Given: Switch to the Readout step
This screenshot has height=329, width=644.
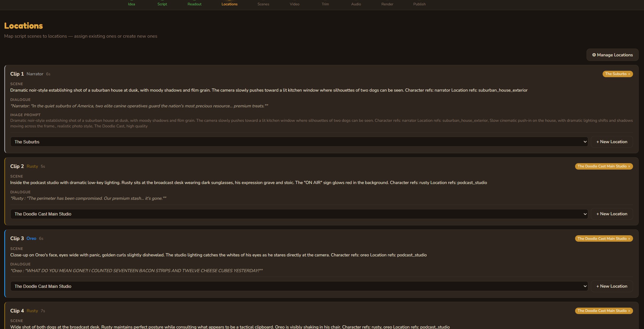Looking at the screenshot, I should (194, 4).
